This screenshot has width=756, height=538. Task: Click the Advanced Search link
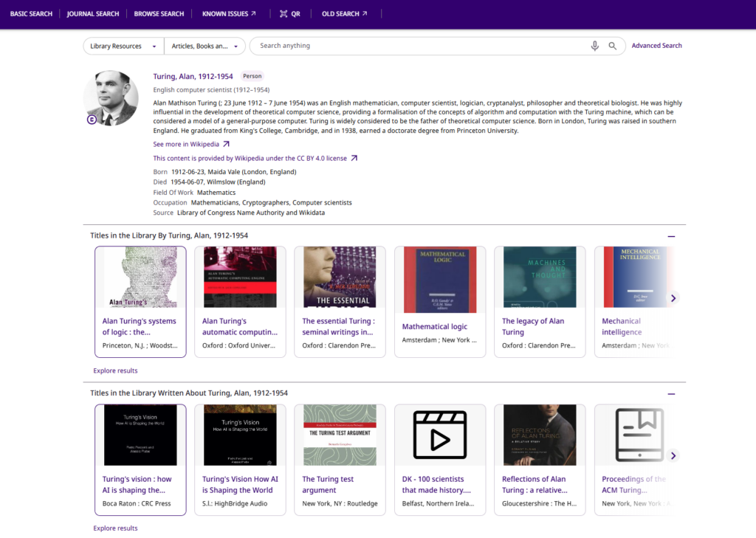(x=656, y=46)
